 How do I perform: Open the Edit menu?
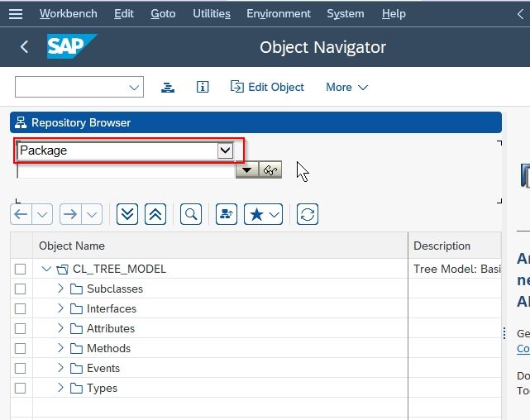(124, 14)
